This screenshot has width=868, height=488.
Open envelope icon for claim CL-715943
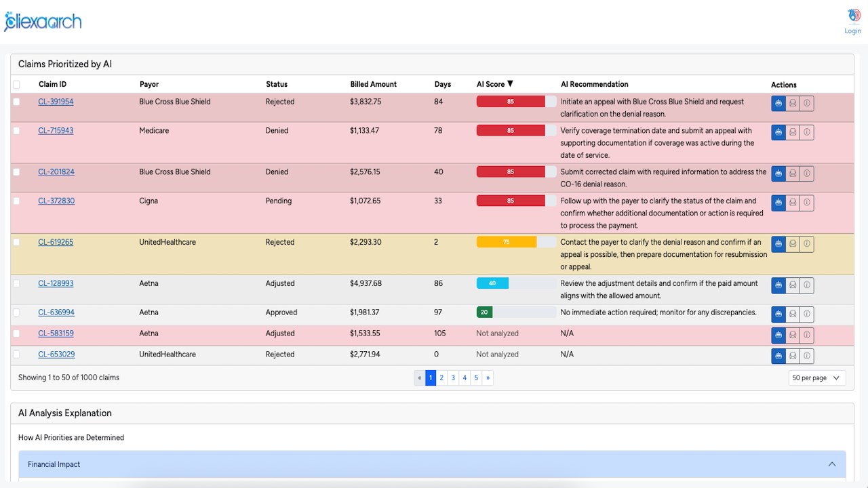pos(793,132)
